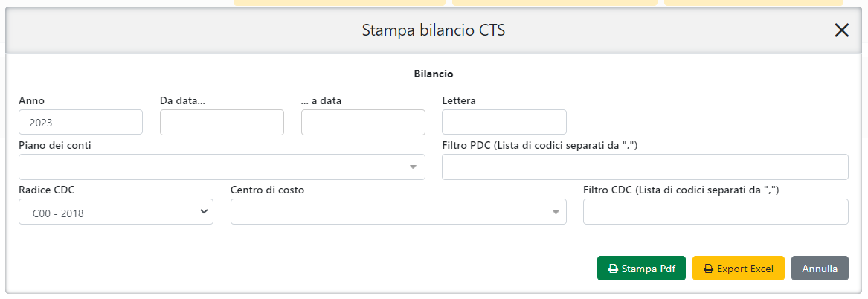The width and height of the screenshot is (868, 299).
Task: Focus the Anno field showing 2023
Action: (80, 123)
